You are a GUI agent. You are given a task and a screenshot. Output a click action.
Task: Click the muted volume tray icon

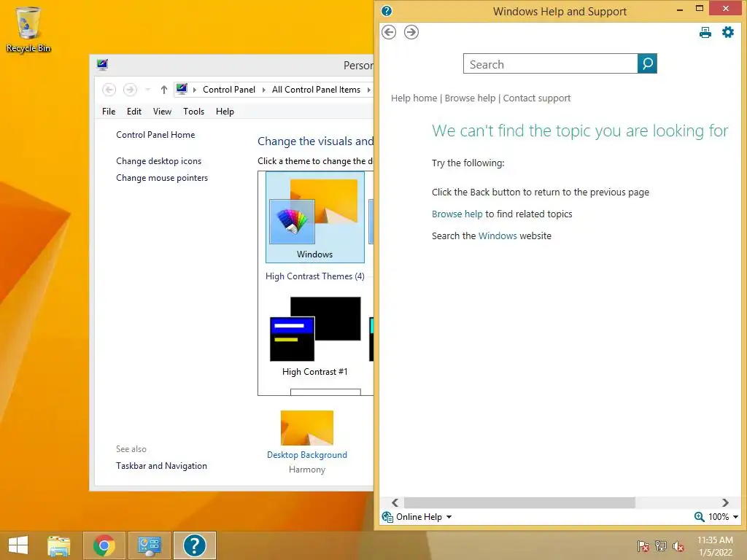[x=678, y=546]
